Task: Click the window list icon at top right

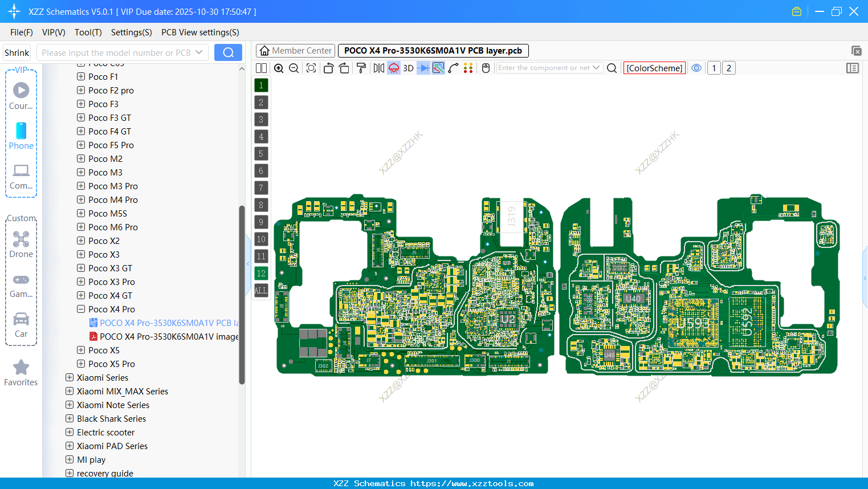Action: (856, 51)
